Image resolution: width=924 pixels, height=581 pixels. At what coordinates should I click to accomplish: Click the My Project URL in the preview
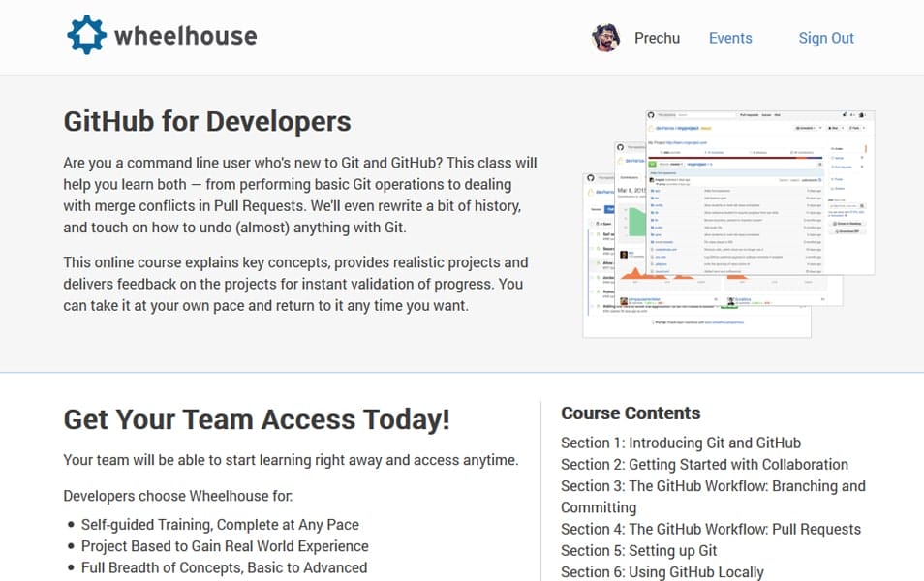coord(686,142)
